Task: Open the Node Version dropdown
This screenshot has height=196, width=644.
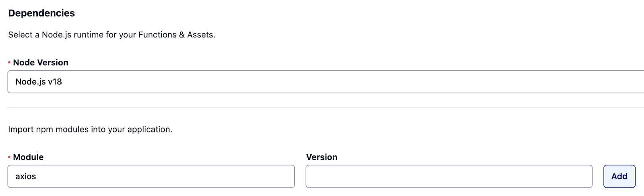Action: coord(326,82)
